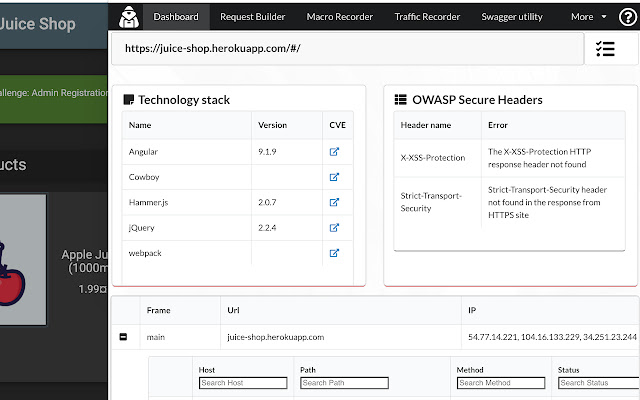640x400 pixels.
Task: Open CVE link for Cowboy
Action: [334, 177]
